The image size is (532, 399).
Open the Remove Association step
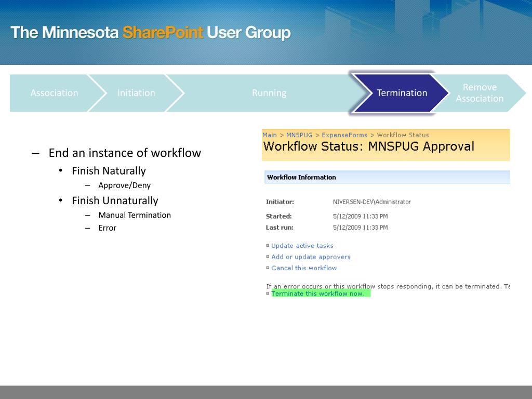(480, 93)
